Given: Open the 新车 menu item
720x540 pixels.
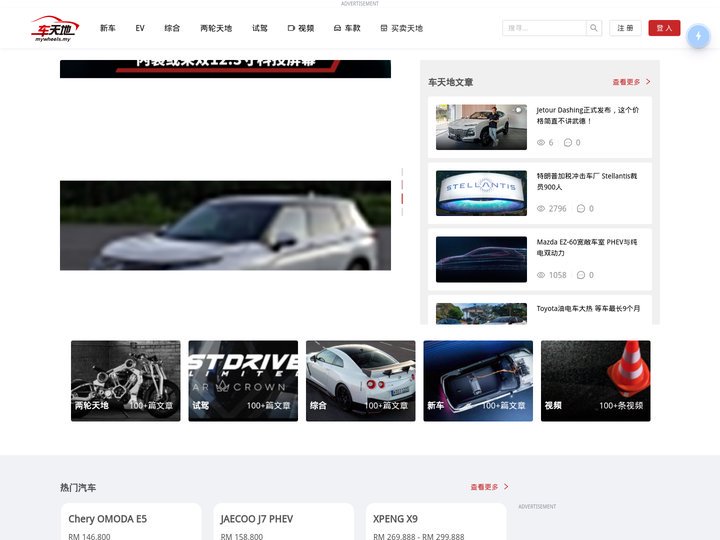Looking at the screenshot, I should (107, 28).
